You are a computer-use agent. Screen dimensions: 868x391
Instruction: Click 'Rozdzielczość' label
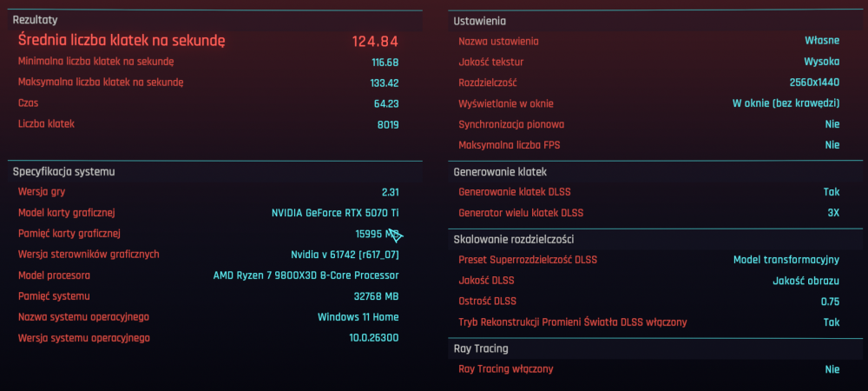click(x=488, y=83)
